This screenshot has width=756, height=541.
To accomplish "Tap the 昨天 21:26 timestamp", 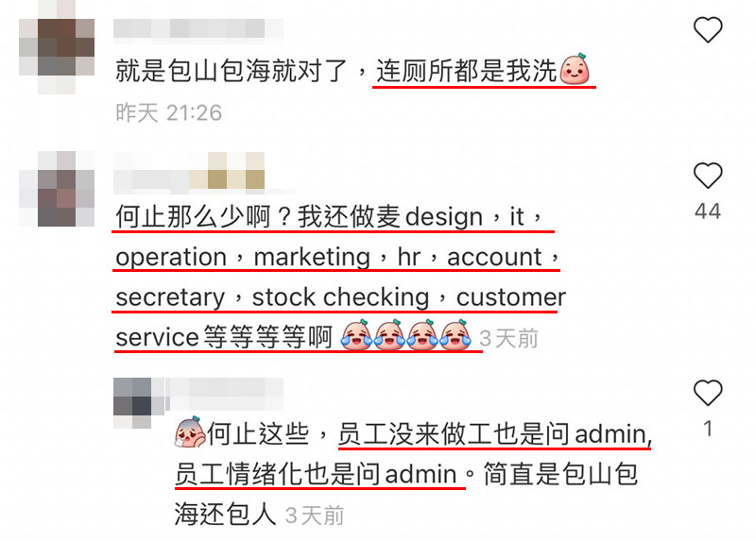I will pos(169,112).
